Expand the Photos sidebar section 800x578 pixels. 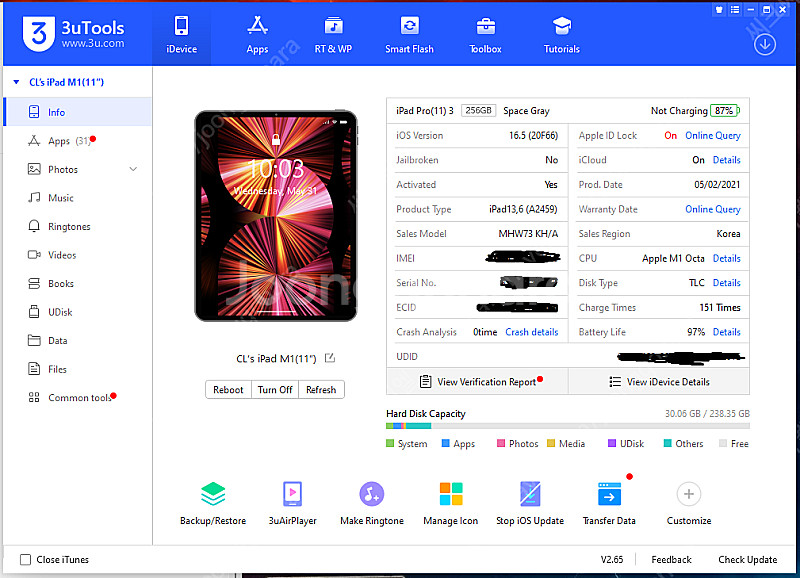tap(133, 170)
